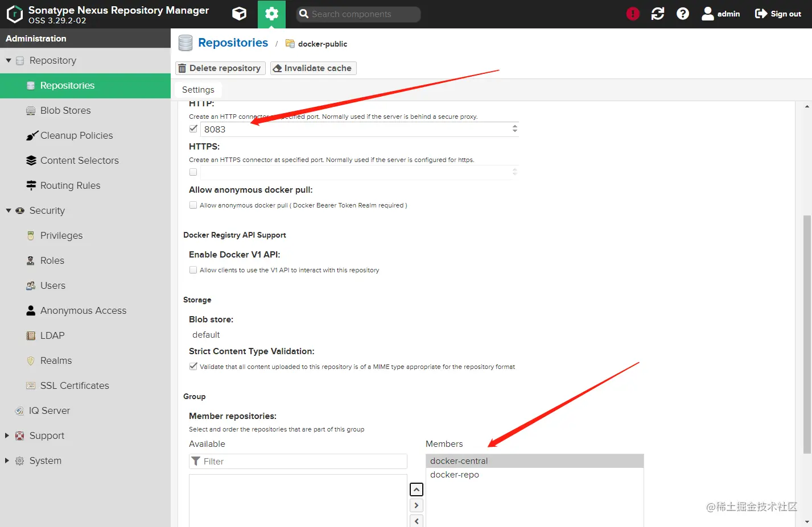Click the Roles icon

pyautogui.click(x=31, y=260)
